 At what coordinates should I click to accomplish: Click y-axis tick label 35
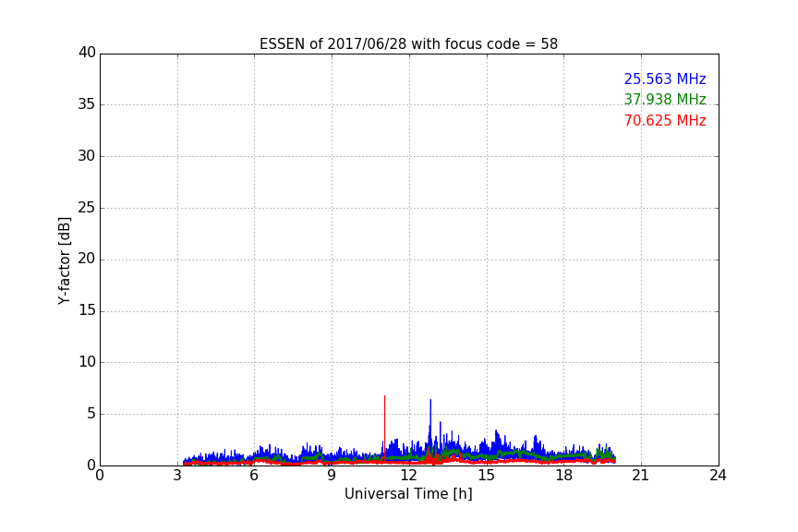[x=87, y=104]
